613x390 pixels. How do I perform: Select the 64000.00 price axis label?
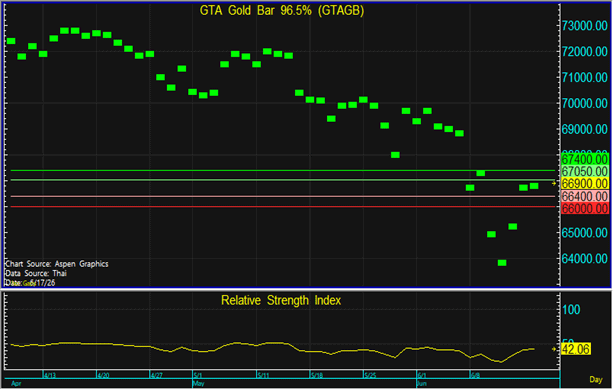click(584, 258)
